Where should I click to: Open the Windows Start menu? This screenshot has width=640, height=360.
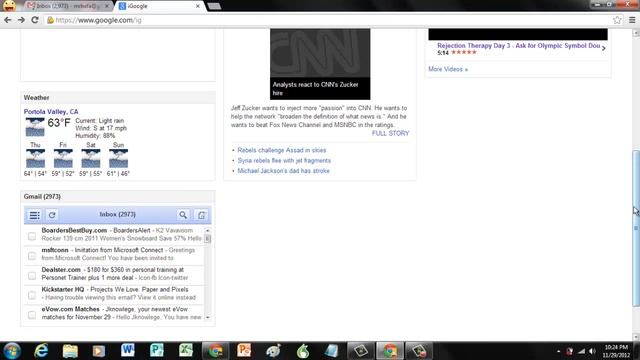(11, 351)
